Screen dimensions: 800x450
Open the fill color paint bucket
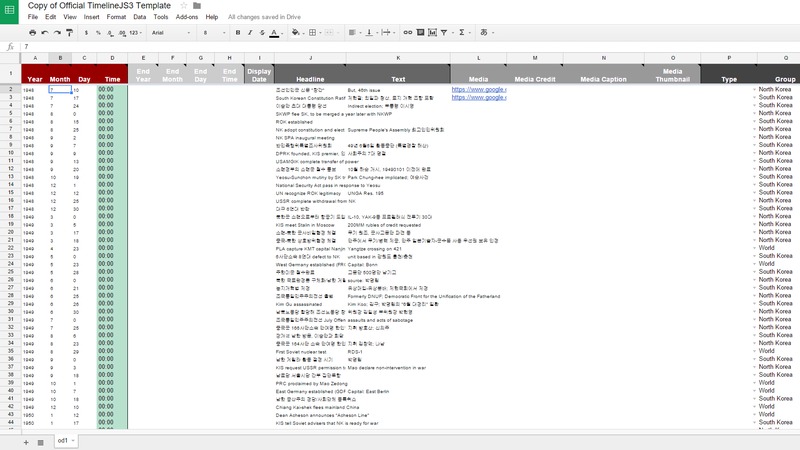295,33
